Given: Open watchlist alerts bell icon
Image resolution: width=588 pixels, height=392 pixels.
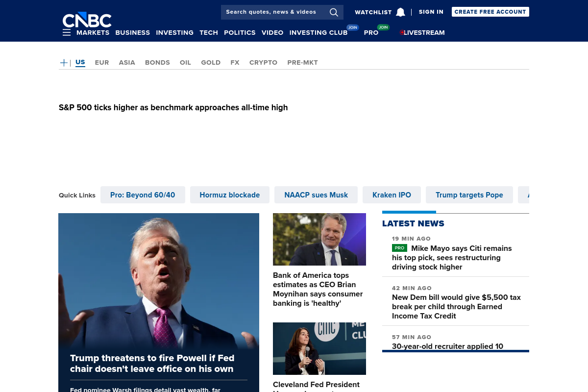Looking at the screenshot, I should 400,12.
